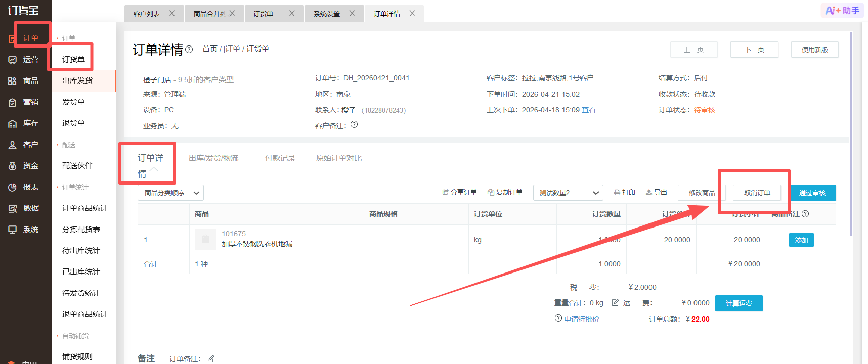Switch to the 出库/发货/物流 tab
Screen dimensions: 868x364
(213, 158)
